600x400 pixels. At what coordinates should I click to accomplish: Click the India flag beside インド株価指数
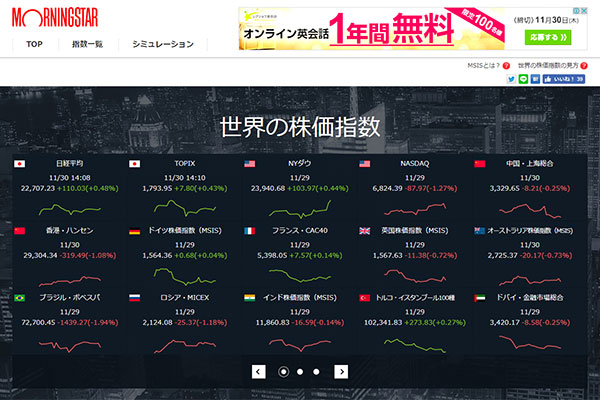[249, 298]
